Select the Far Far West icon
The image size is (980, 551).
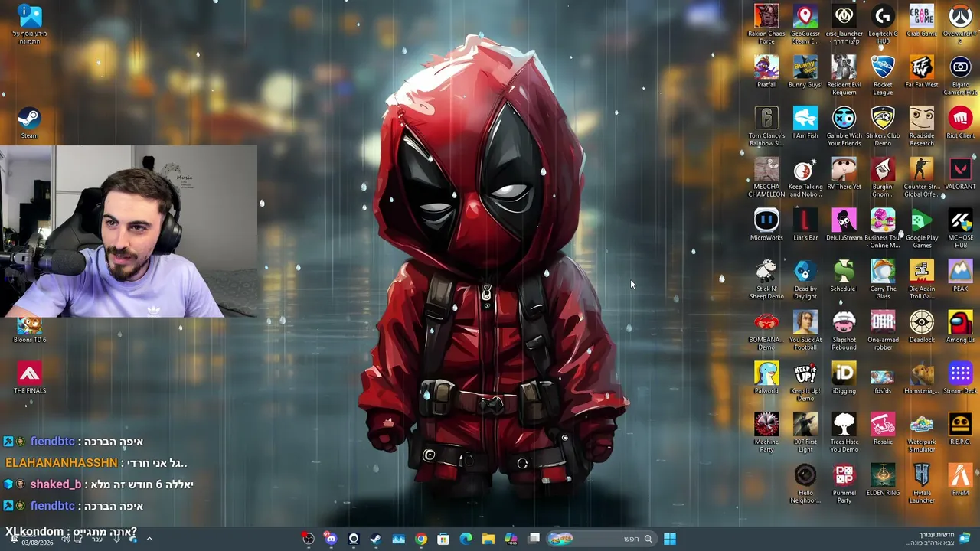click(922, 71)
